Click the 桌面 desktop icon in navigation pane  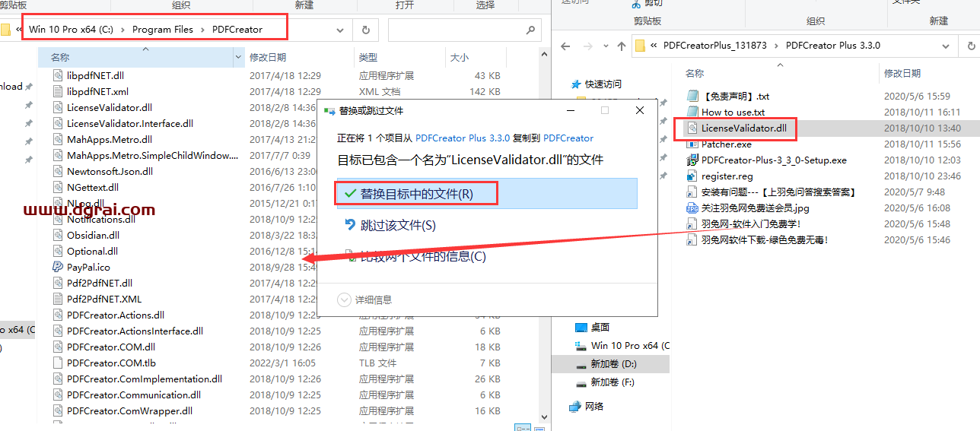pyautogui.click(x=581, y=327)
